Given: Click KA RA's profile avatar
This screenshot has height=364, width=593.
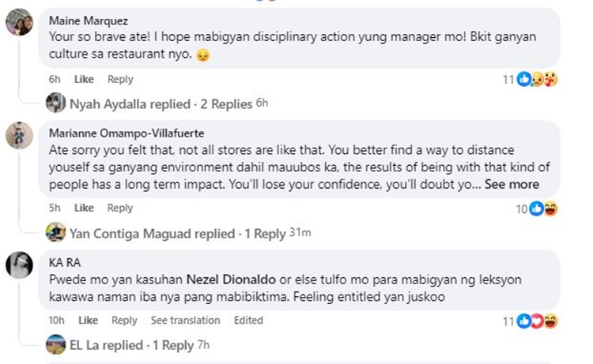Looking at the screenshot, I should click(x=19, y=264).
